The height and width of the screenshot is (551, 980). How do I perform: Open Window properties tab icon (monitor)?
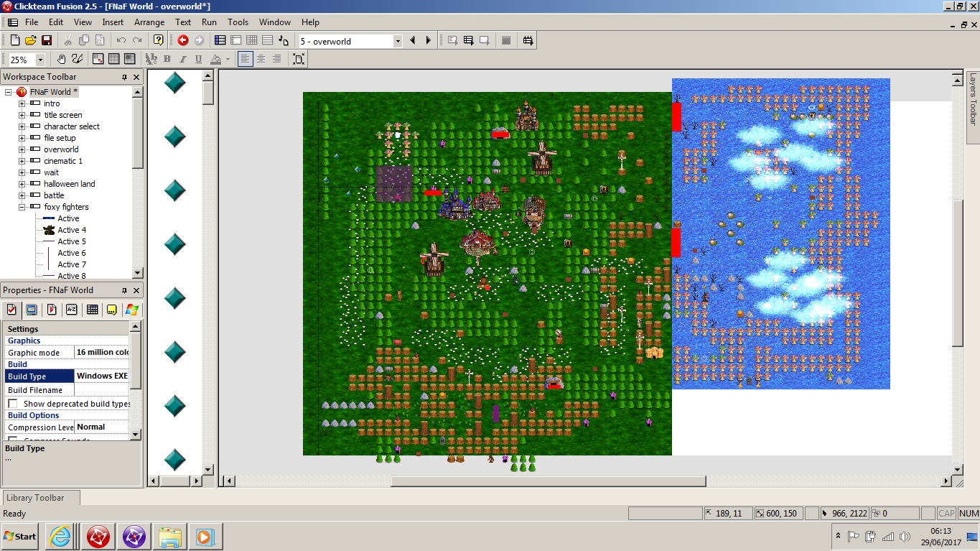[31, 310]
